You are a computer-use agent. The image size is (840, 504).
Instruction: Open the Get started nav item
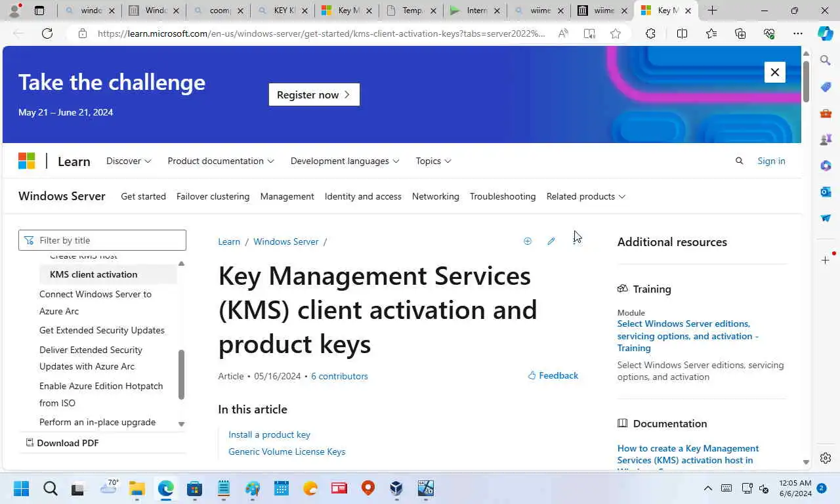click(143, 196)
